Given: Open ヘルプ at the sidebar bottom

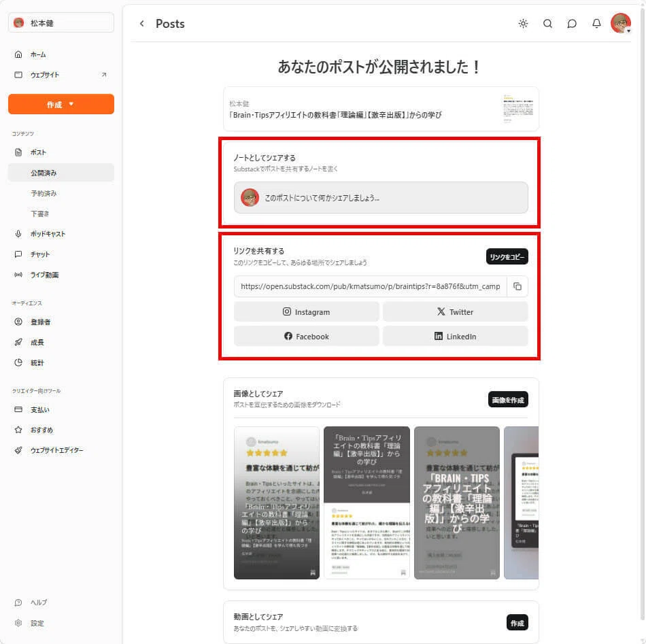Looking at the screenshot, I should click(x=61, y=603).
